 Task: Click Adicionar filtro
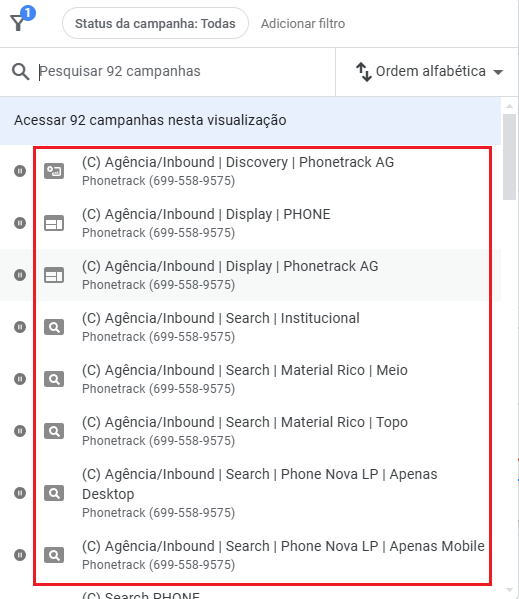(x=303, y=24)
